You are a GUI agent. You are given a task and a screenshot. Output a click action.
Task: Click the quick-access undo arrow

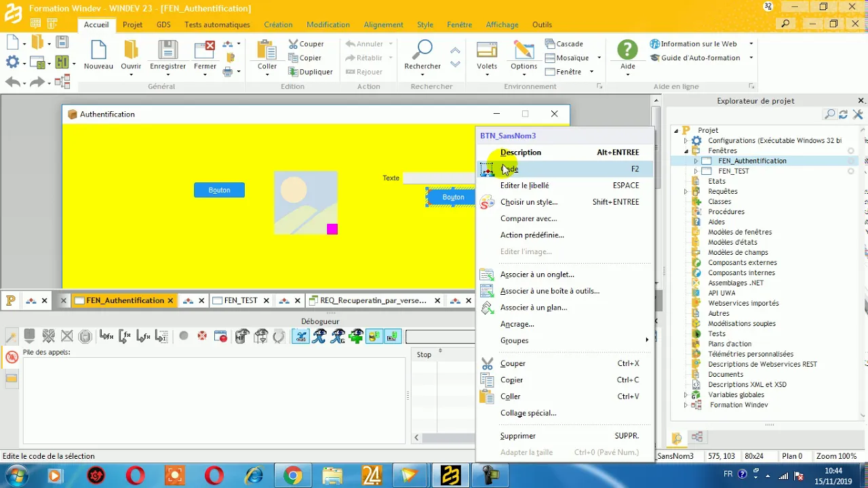(x=13, y=82)
